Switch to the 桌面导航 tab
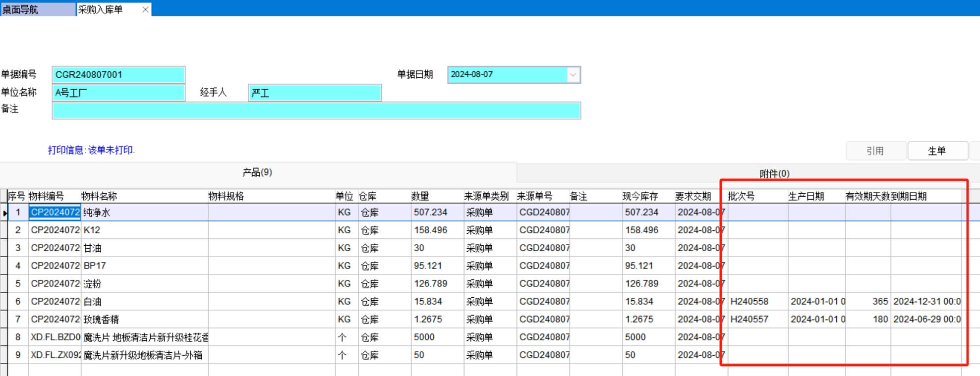This screenshot has width=980, height=376. [x=37, y=9]
